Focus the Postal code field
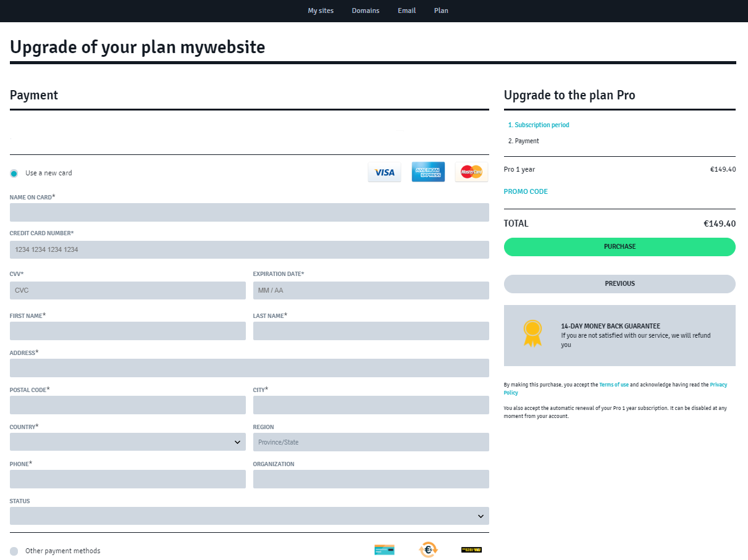 (x=128, y=405)
